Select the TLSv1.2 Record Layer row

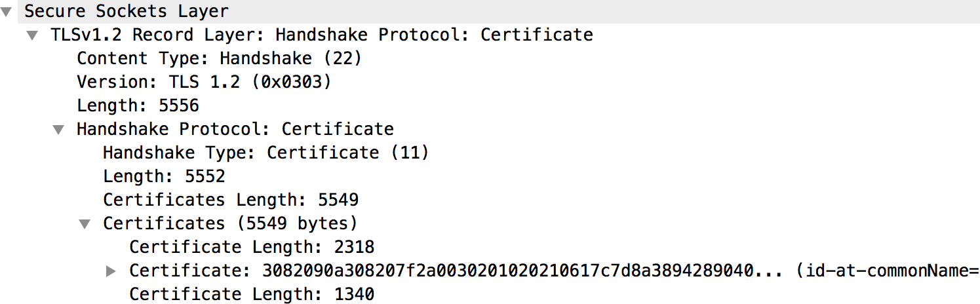(x=321, y=35)
